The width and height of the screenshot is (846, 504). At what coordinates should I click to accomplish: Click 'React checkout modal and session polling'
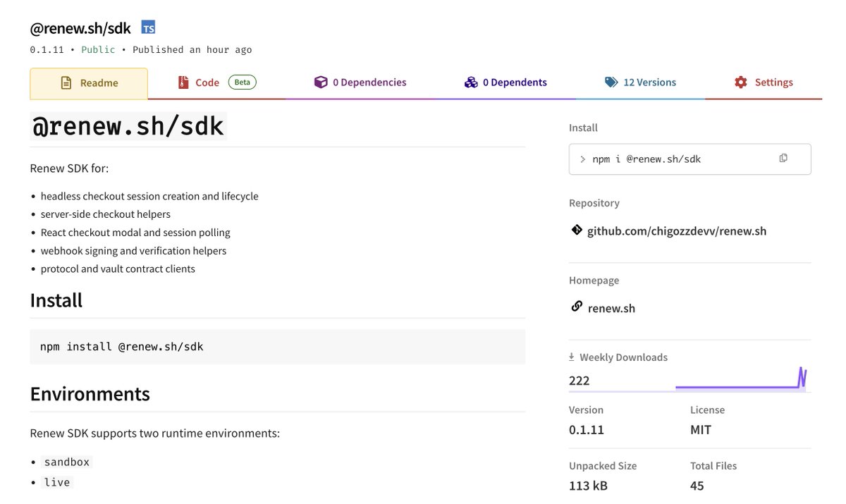(135, 233)
